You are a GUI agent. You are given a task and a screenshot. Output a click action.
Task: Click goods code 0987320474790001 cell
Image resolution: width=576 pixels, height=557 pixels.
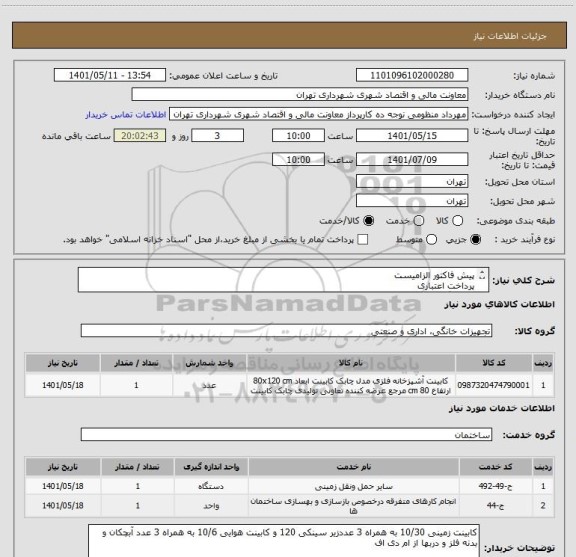(x=493, y=385)
